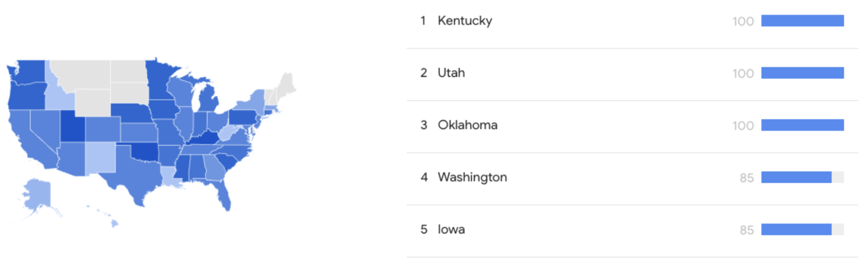Click the light blue New Mexico state
Screen dimensions: 868x269
pyautogui.click(x=100, y=157)
